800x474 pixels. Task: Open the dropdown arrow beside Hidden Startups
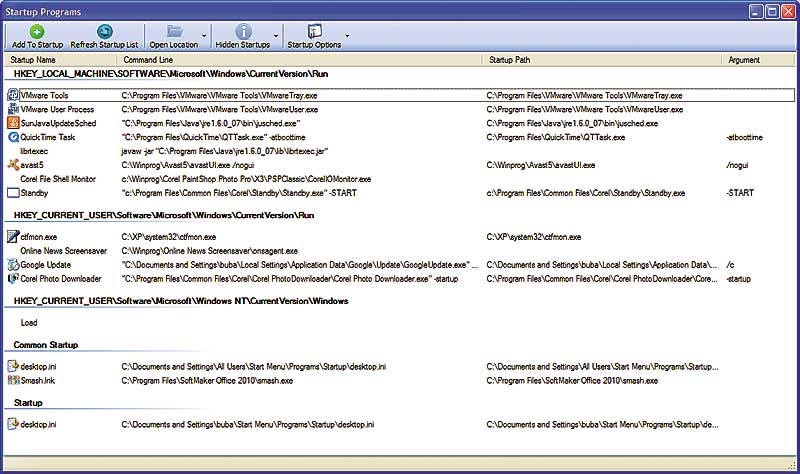click(x=276, y=36)
